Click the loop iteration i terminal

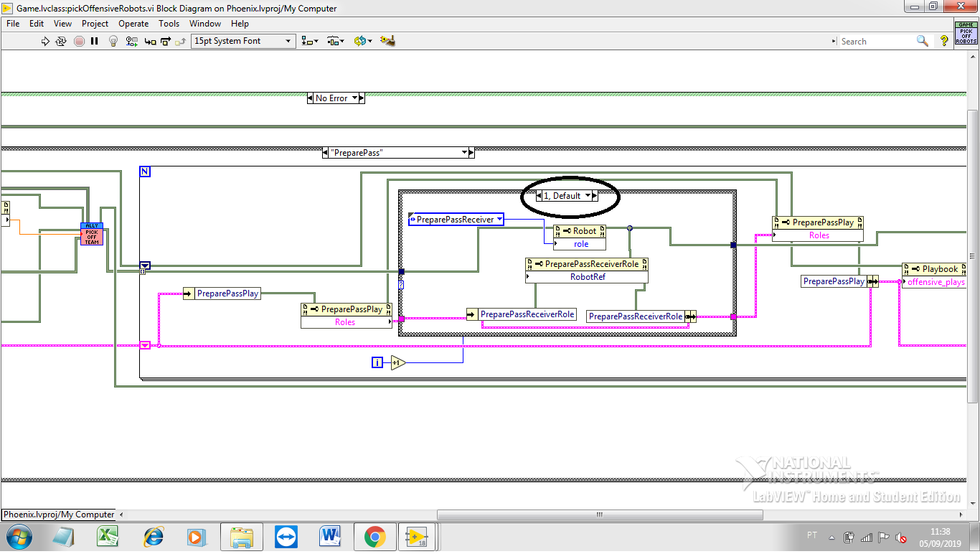(377, 362)
